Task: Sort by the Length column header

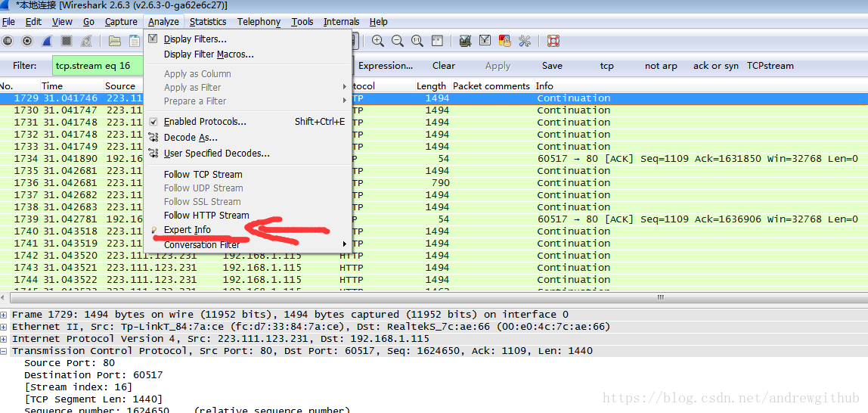Action: pos(432,85)
